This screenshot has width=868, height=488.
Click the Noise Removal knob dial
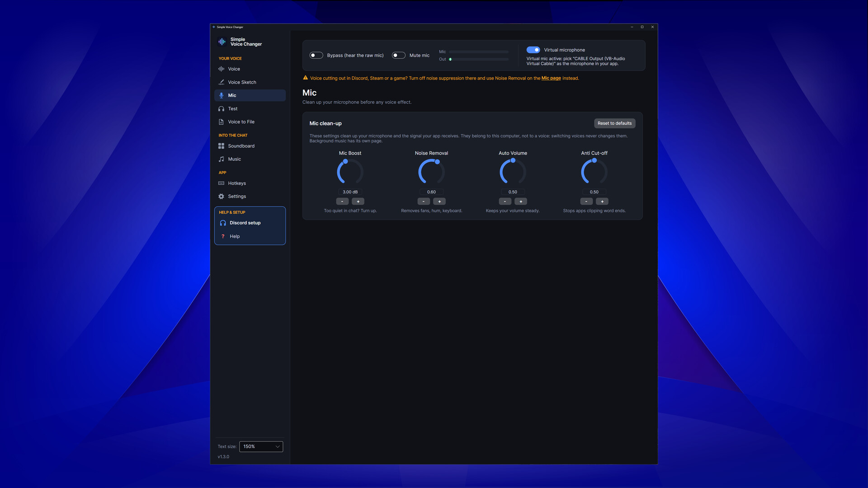432,172
